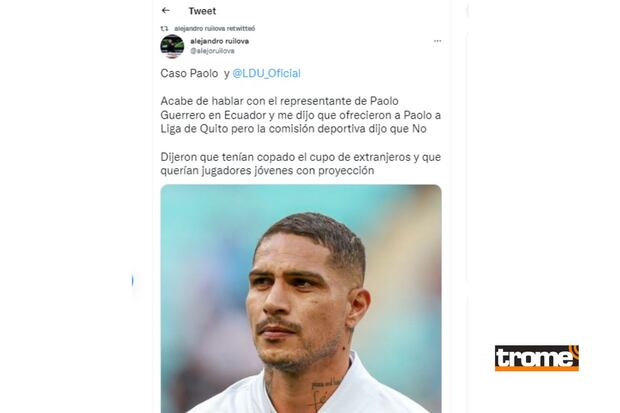This screenshot has height=413, width=620.
Task: Click the neck tattoo in the photo
Action: [327, 394]
